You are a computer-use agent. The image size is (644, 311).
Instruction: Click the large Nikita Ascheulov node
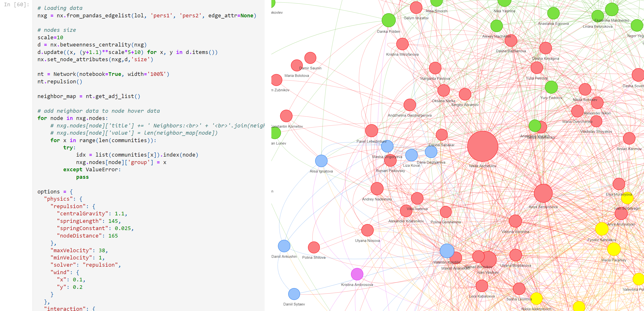pyautogui.click(x=482, y=146)
